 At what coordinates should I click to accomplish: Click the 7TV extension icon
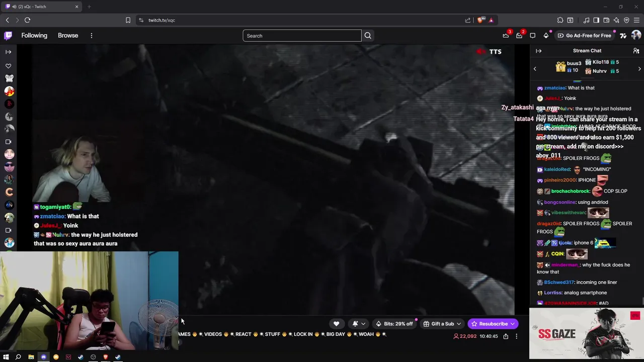[623, 36]
